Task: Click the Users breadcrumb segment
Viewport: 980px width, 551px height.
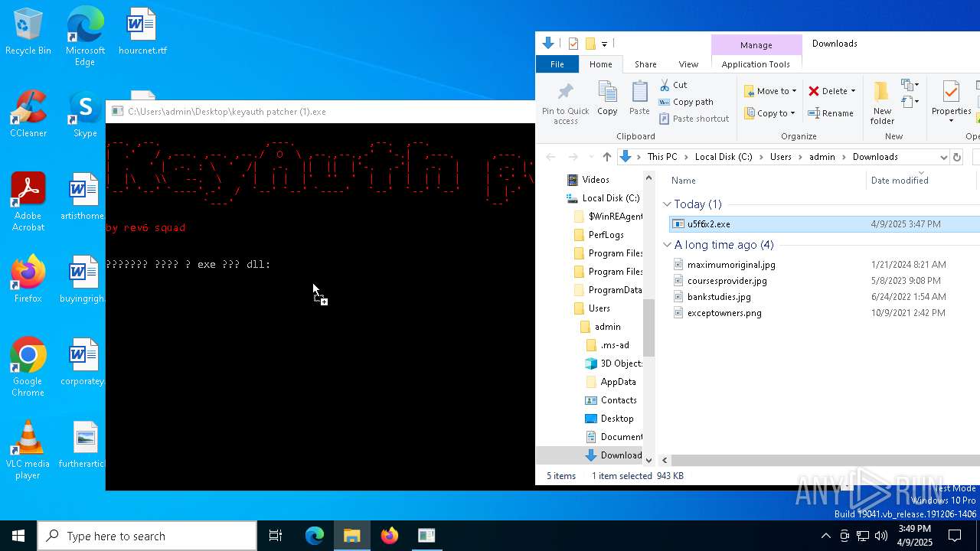Action: [780, 157]
